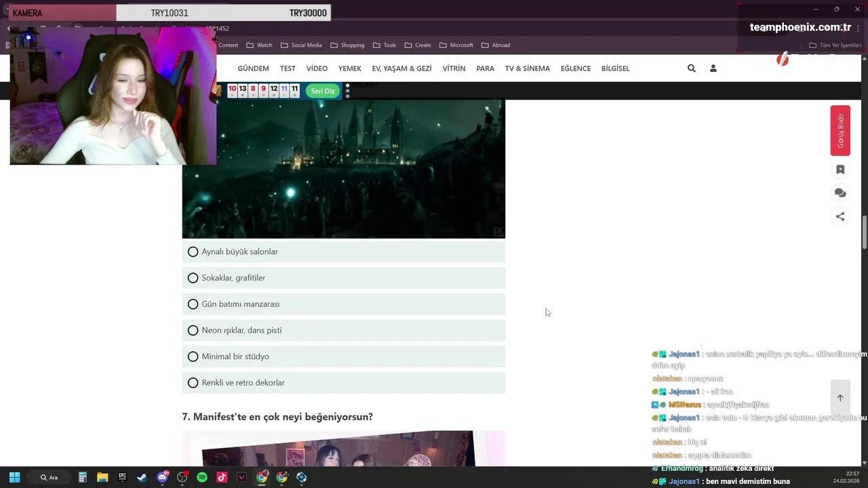Viewport: 868px width, 488px height.
Task: Open 'Tüm Yer İşaretleri' bookmarks folder
Action: tap(835, 45)
